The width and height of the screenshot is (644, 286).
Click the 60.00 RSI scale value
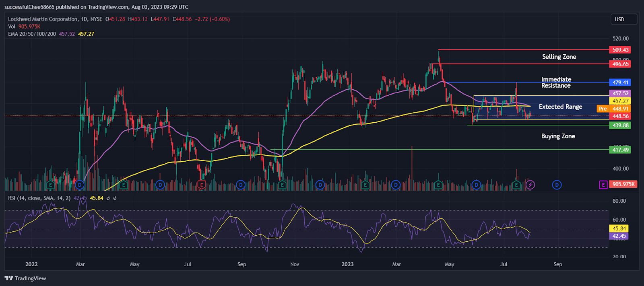619,220
